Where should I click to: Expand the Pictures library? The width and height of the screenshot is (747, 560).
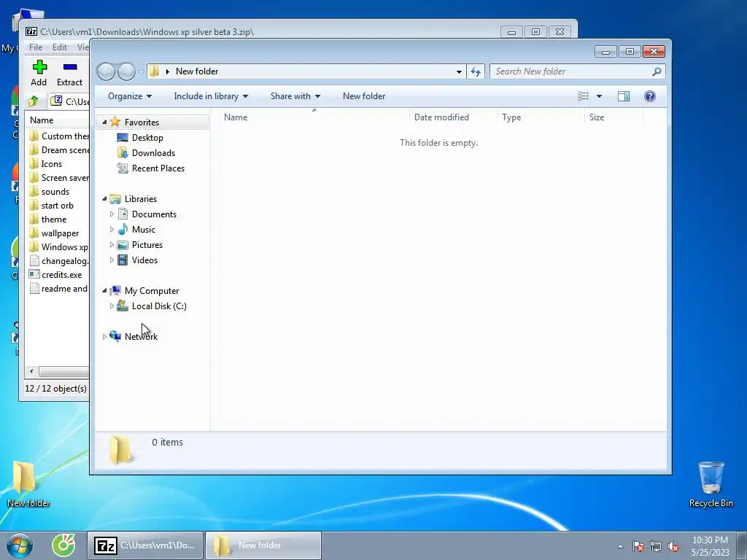[112, 245]
